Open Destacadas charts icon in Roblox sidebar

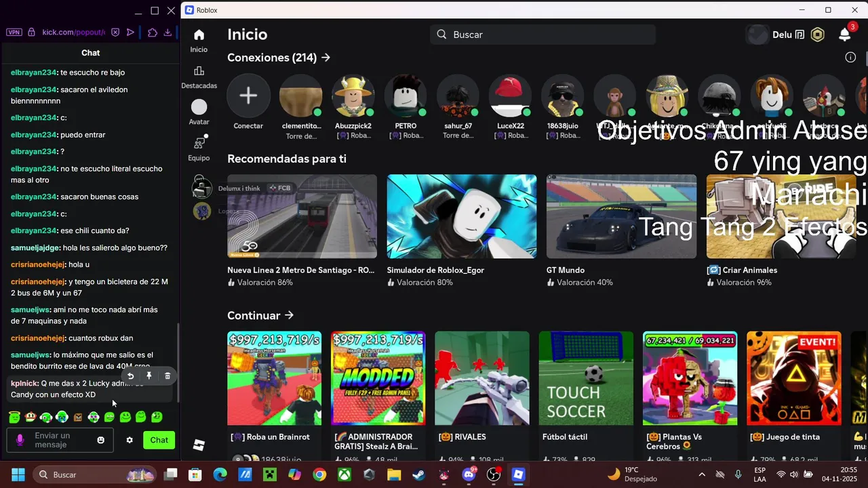point(199,70)
